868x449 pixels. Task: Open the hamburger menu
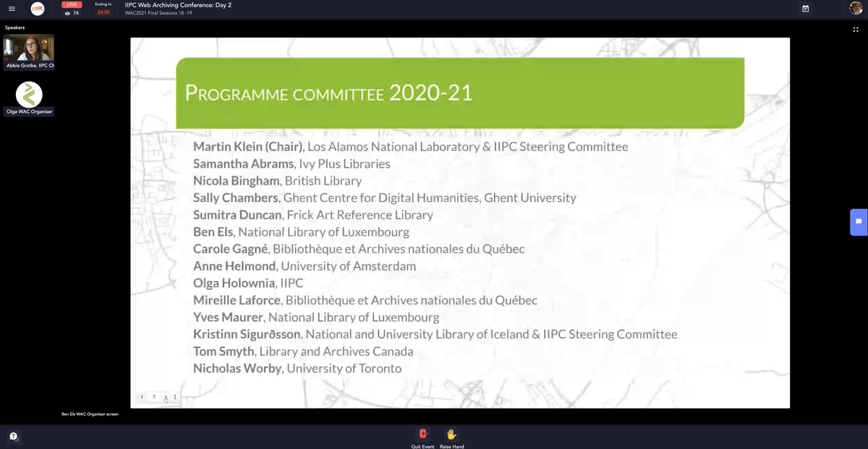[12, 9]
